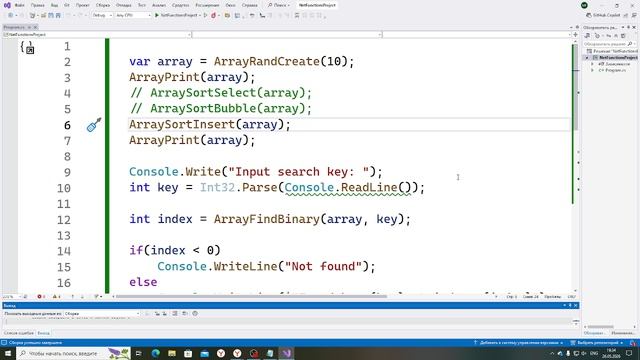Open the NetFunctionsProject scope navigation dropdown
The height and width of the screenshot is (360, 640).
(97, 35)
